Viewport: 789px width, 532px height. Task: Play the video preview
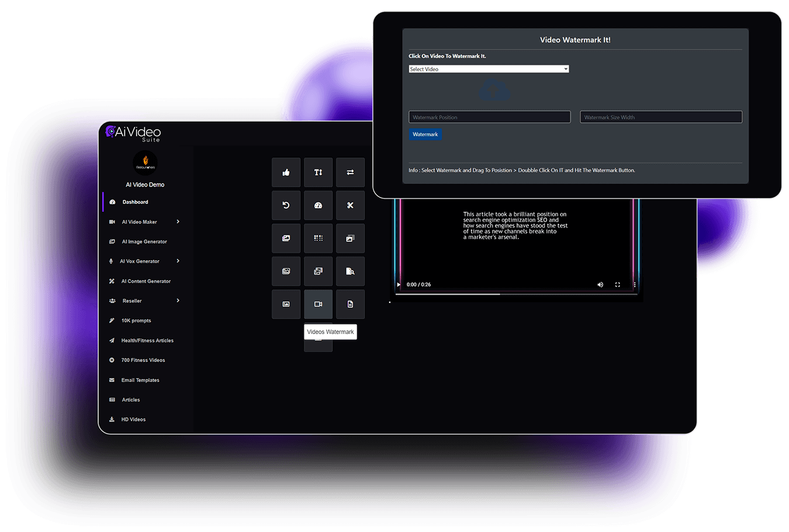click(399, 285)
